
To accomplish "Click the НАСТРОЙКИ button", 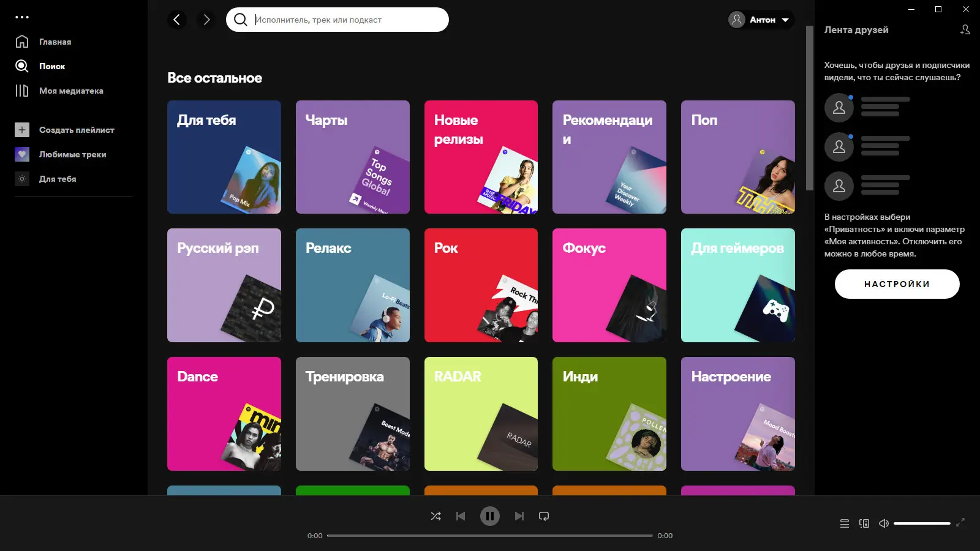I will (x=897, y=284).
